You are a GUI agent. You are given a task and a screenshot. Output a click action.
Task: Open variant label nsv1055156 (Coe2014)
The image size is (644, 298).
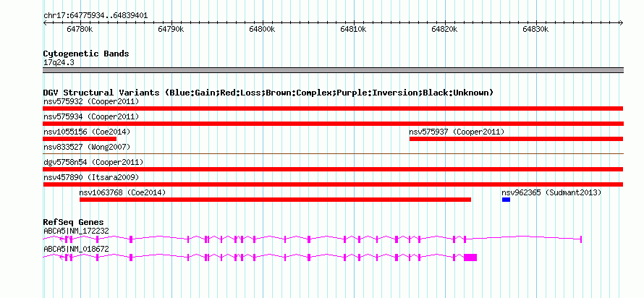[x=87, y=132]
